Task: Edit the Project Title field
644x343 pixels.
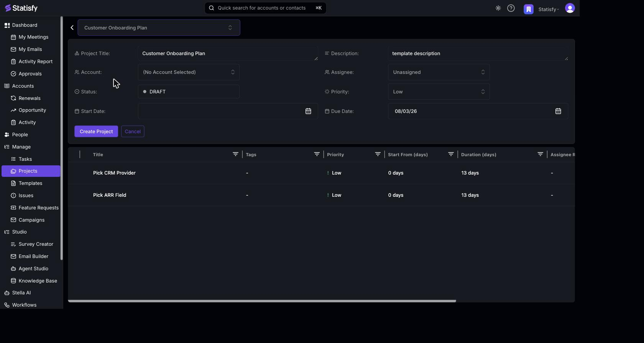Action: point(228,54)
